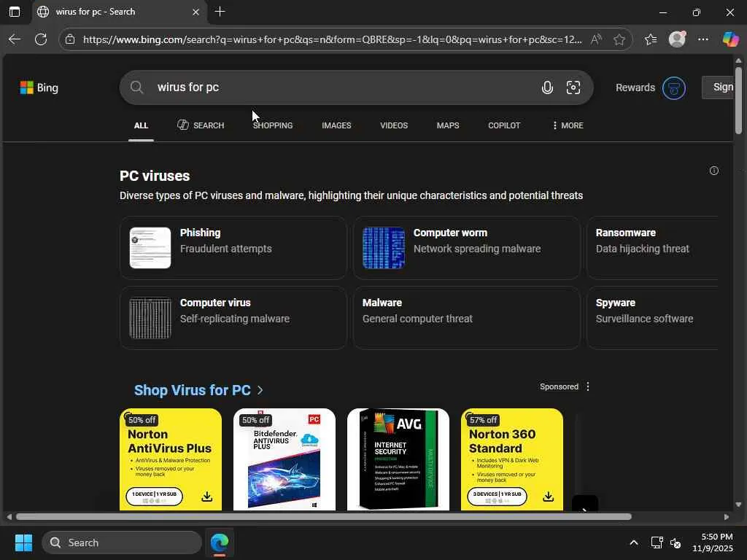Open the Favorites list icon
Viewport: 747px width, 560px height.
(650, 39)
